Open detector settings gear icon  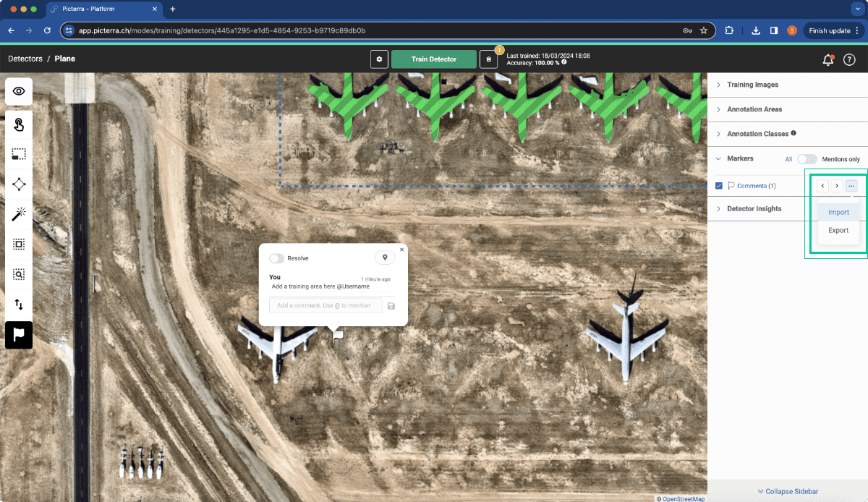[x=379, y=59]
